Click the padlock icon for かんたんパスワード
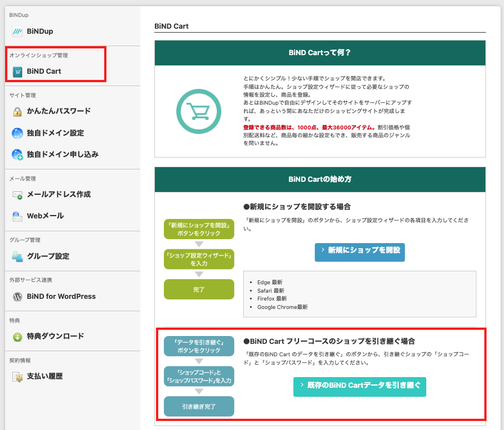The width and height of the screenshot is (504, 430). (17, 111)
